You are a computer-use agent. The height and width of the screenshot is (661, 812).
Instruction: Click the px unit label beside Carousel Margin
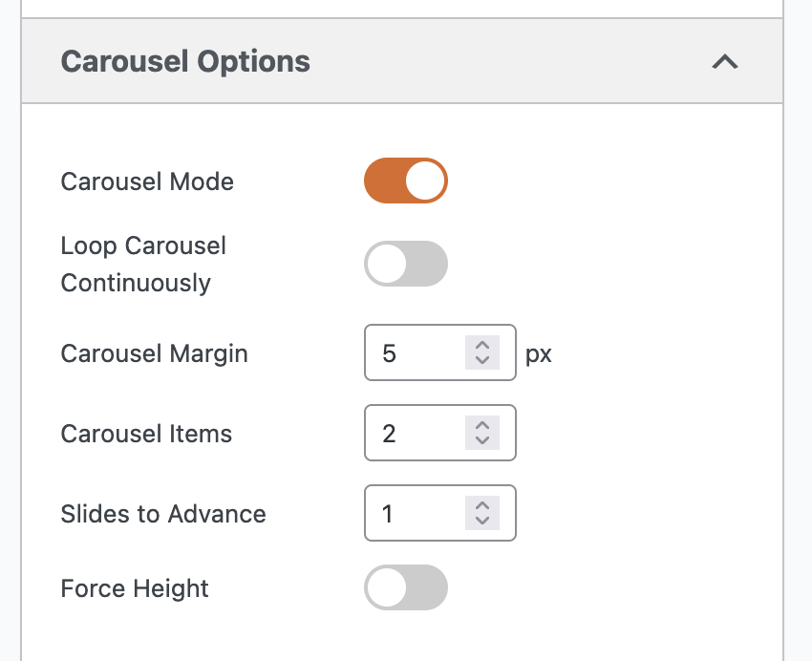tap(538, 352)
